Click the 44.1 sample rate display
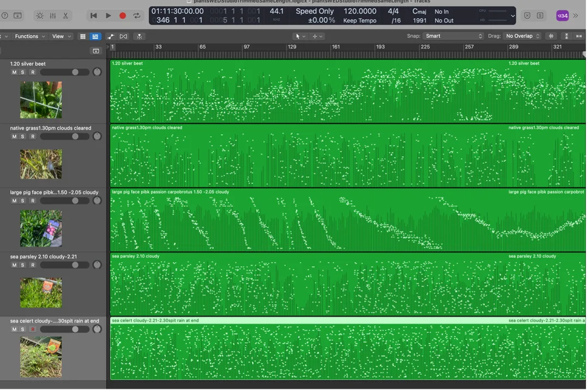Image resolution: width=588 pixels, height=390 pixels. [x=277, y=11]
